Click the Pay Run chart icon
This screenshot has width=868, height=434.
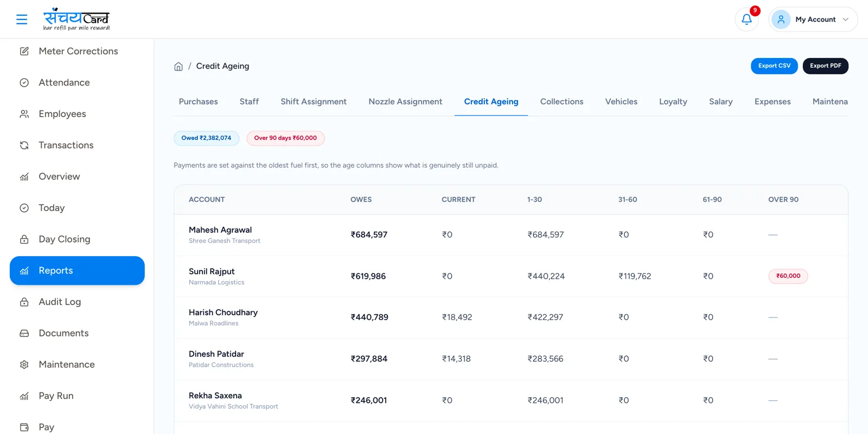click(24, 396)
